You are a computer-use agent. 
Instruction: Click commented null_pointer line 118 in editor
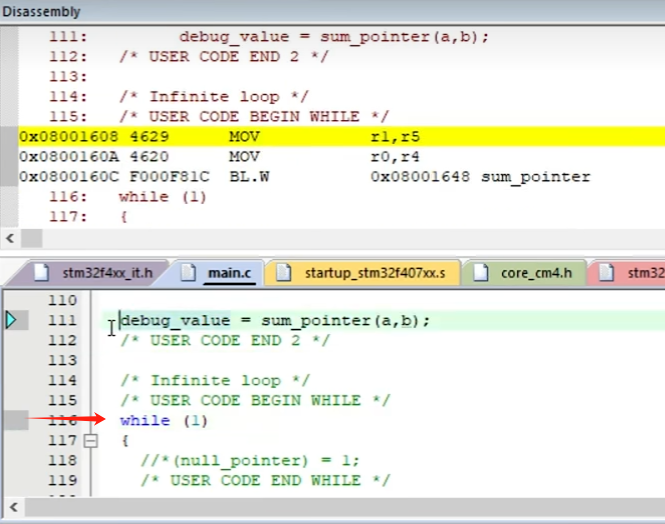click(250, 460)
